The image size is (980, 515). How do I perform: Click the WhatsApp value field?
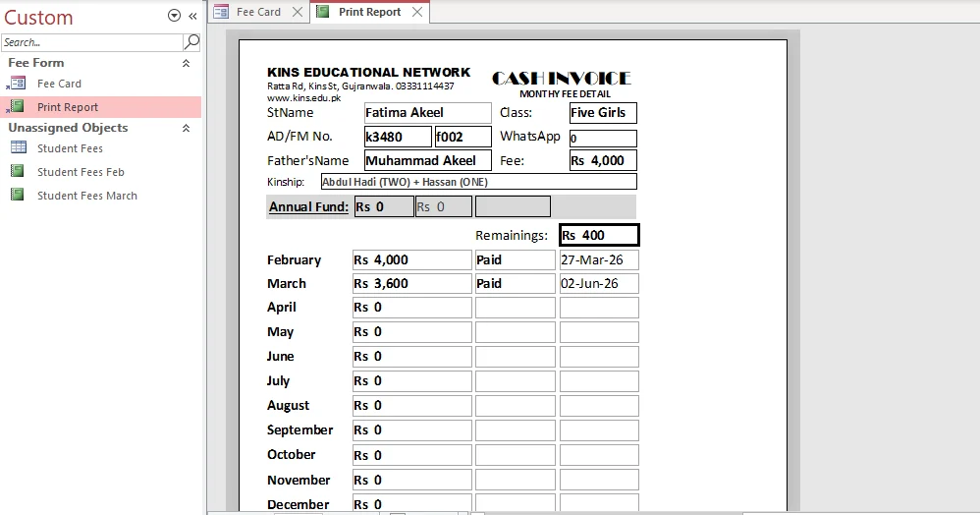[x=603, y=139]
